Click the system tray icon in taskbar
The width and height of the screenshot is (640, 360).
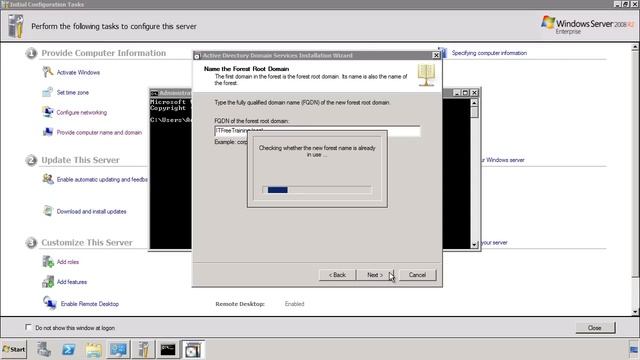633,350
